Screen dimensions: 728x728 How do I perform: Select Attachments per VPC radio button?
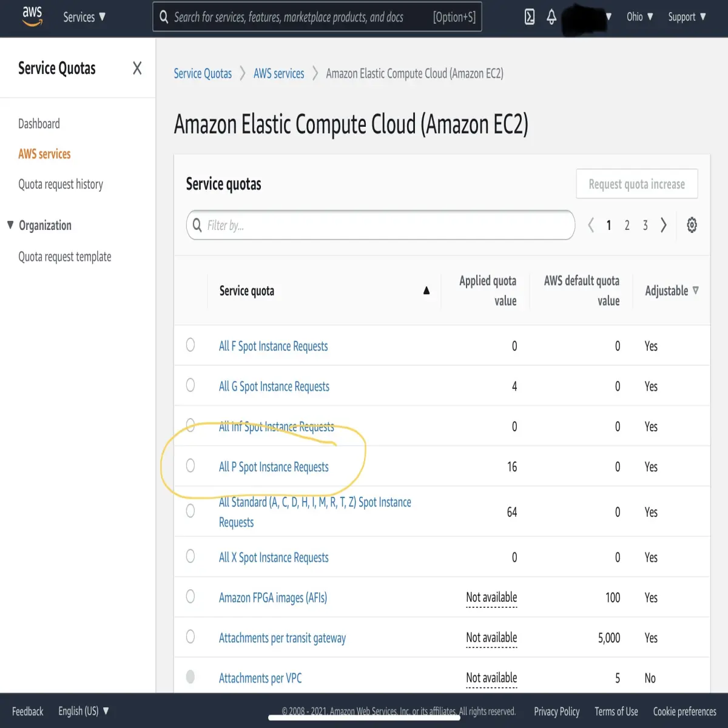[x=190, y=676]
